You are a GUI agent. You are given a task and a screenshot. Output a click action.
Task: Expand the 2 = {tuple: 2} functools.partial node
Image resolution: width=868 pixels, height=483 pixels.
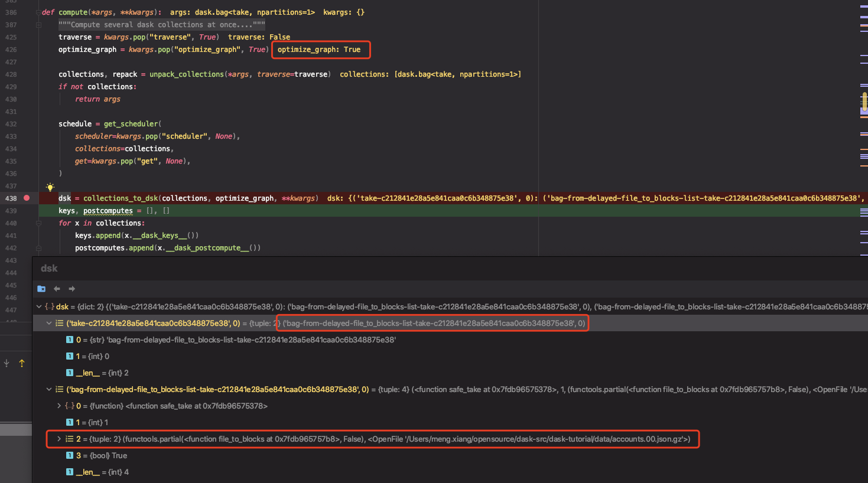click(x=59, y=439)
